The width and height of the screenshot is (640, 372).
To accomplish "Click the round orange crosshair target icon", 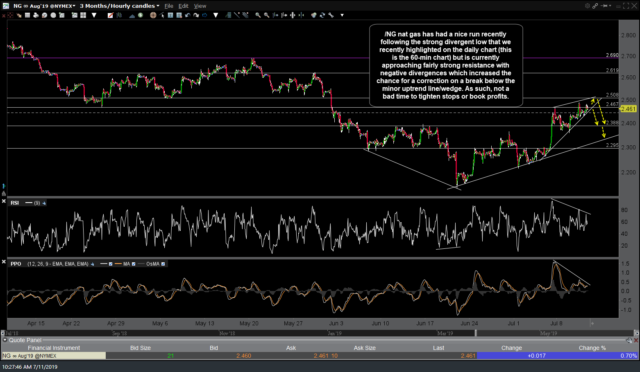I will [x=153, y=15].
